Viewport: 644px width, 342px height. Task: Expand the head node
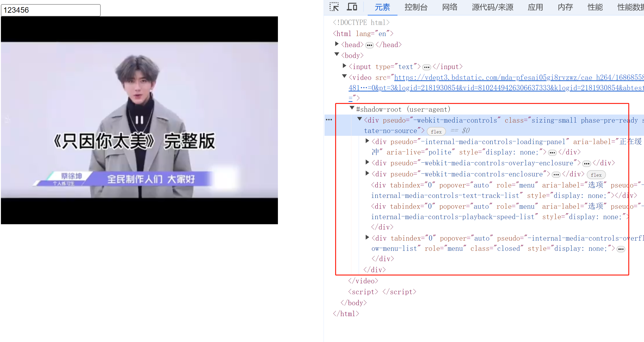point(337,44)
